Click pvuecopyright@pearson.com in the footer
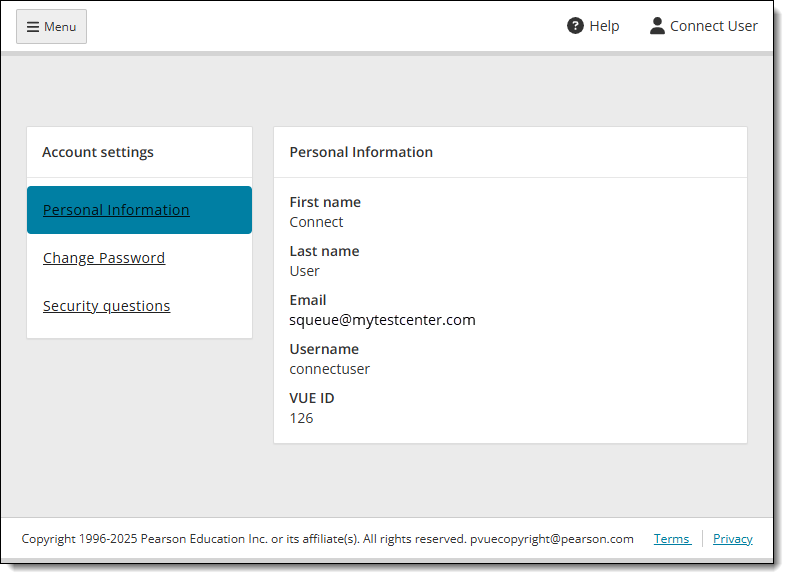789x579 pixels. [x=551, y=539]
